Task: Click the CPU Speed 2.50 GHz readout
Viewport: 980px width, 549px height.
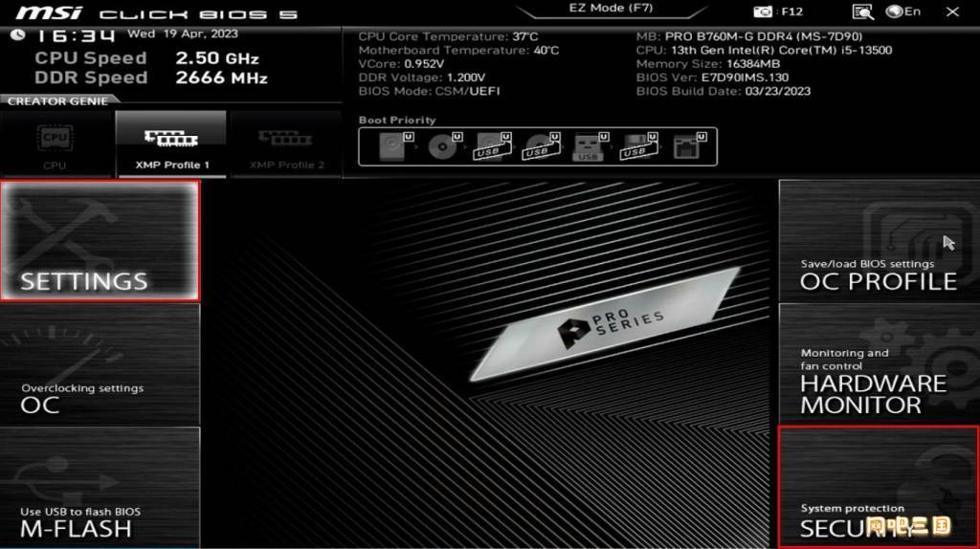Action: pyautogui.click(x=146, y=58)
